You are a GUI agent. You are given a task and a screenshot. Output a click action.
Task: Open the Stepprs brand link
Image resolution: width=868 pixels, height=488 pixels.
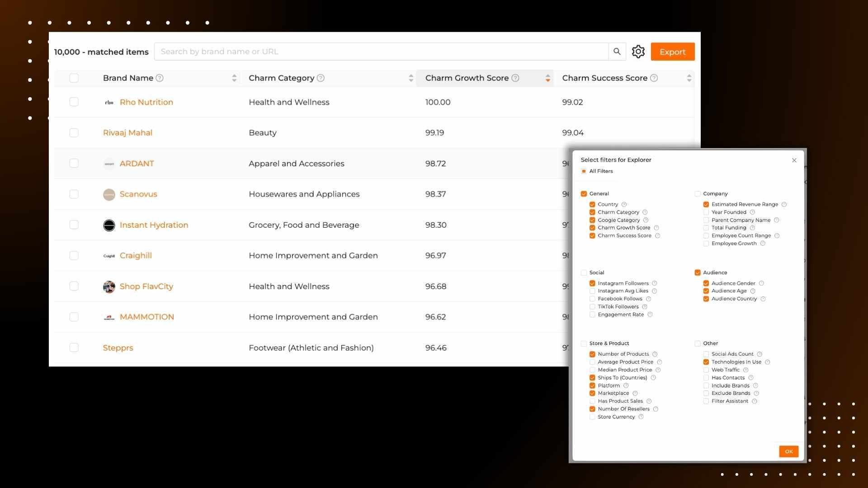click(x=118, y=348)
